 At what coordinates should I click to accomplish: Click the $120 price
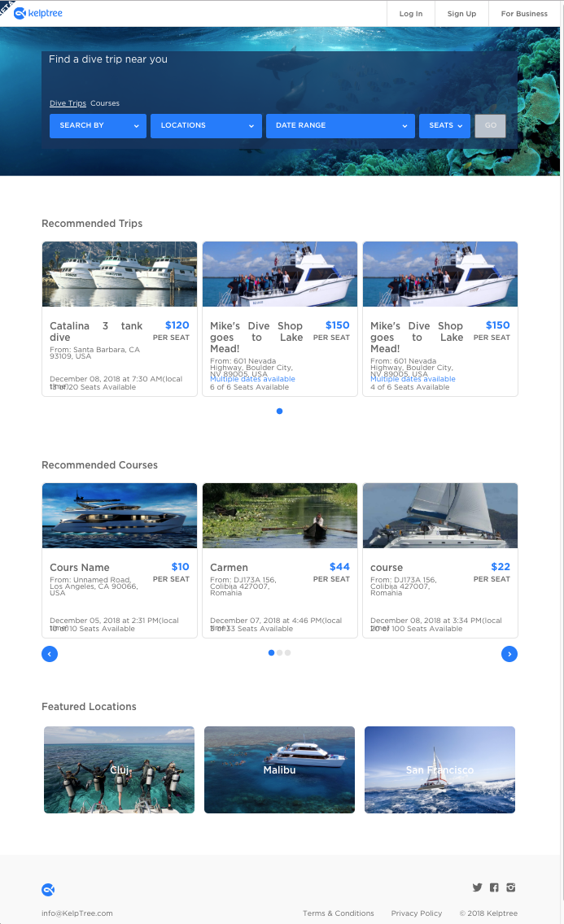(177, 325)
